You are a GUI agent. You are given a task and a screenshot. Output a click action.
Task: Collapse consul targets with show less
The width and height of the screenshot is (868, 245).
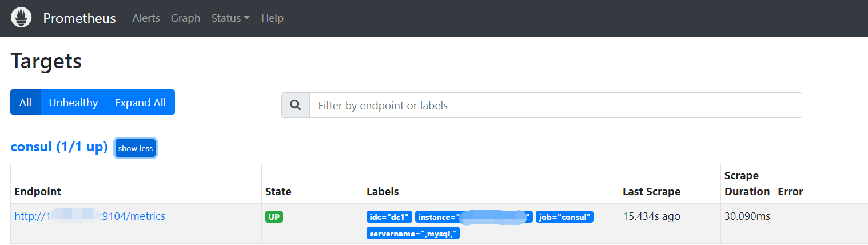(x=136, y=148)
